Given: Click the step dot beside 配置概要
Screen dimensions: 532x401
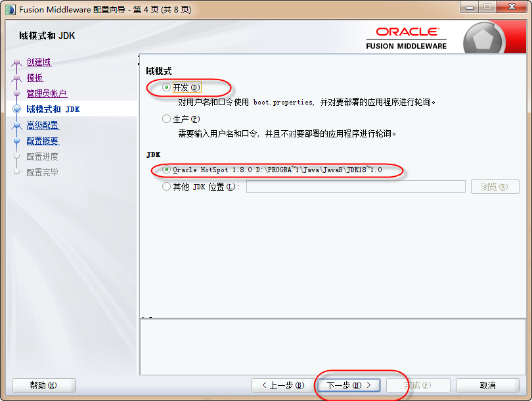Looking at the screenshot, I should pyautogui.click(x=16, y=141).
